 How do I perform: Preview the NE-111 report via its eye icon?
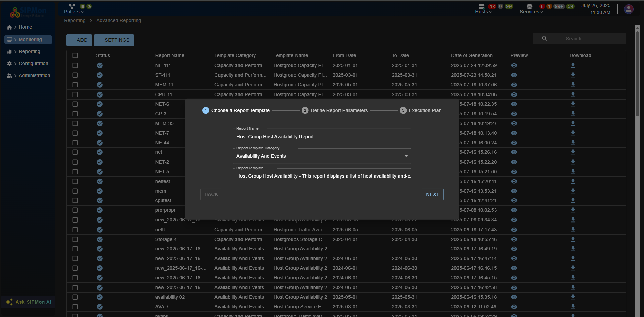click(514, 65)
